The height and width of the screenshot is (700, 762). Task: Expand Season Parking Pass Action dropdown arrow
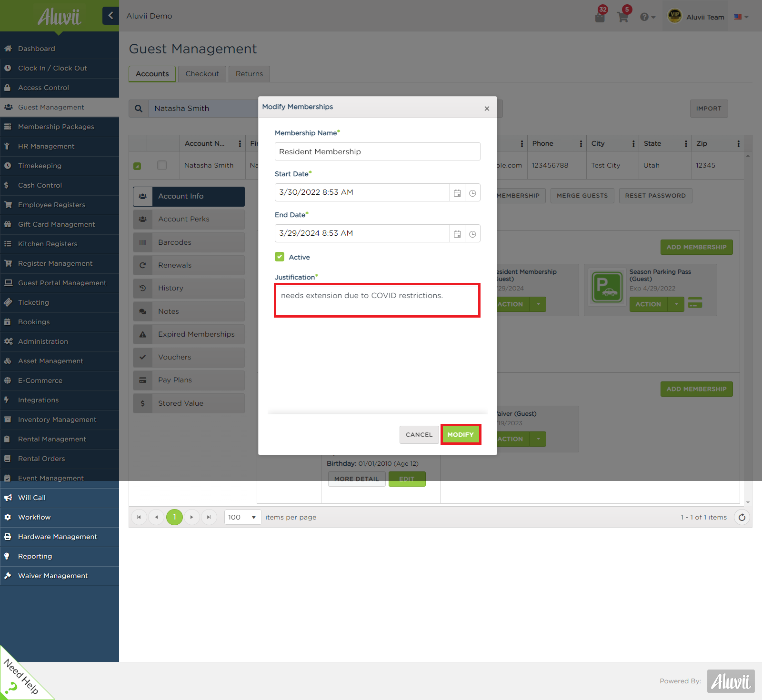click(676, 304)
